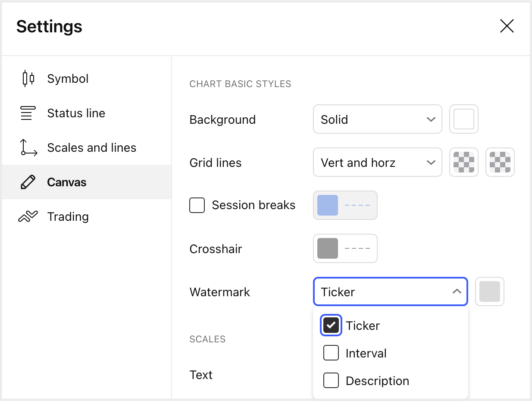Close the Settings dialog with X
This screenshot has width=532, height=401.
pyautogui.click(x=507, y=26)
